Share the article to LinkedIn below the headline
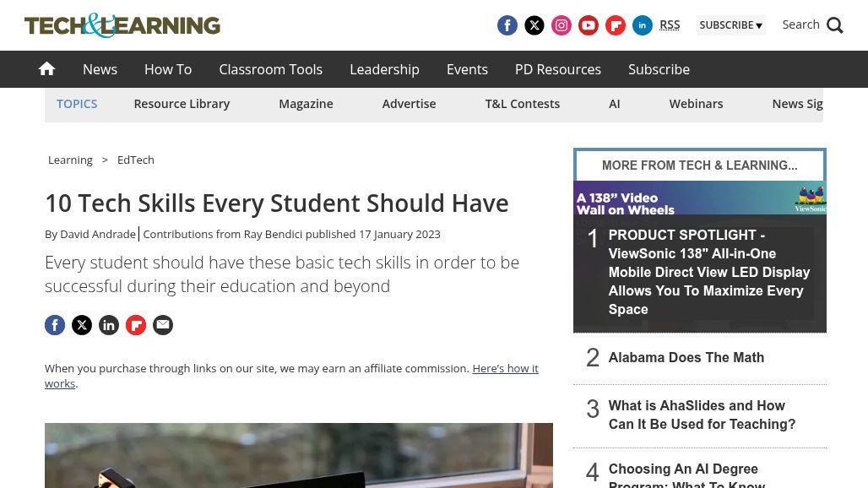 click(109, 325)
